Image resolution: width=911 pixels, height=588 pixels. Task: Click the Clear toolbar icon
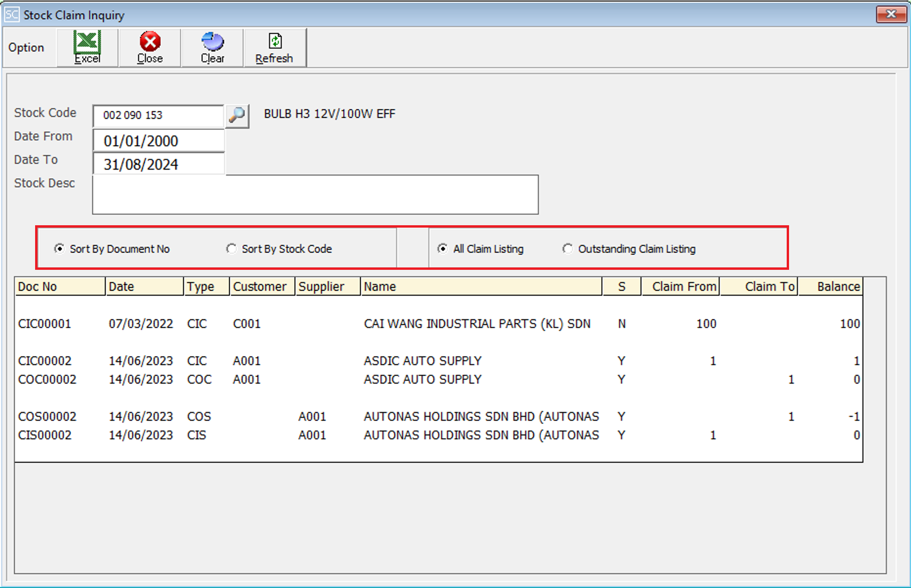click(x=212, y=47)
